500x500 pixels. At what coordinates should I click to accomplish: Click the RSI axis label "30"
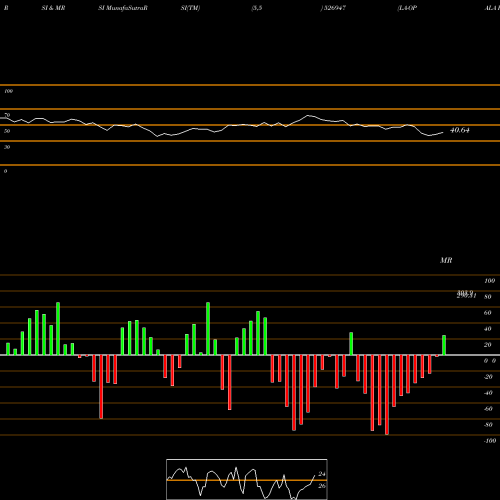pyautogui.click(x=7, y=147)
